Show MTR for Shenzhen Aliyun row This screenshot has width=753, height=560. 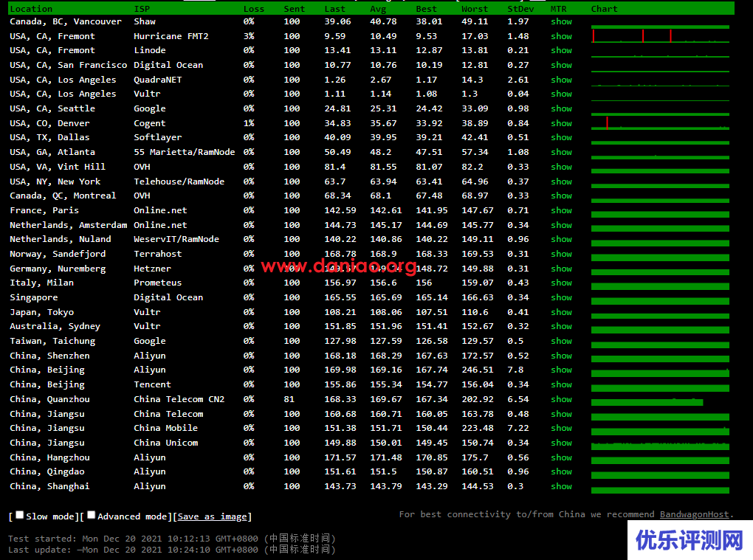pos(561,356)
